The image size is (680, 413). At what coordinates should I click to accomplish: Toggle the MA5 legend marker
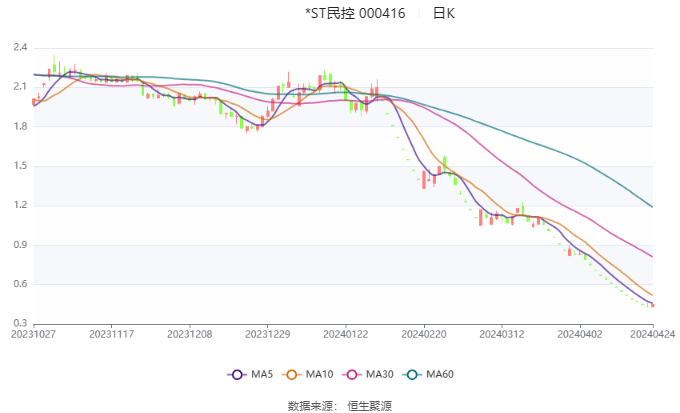point(237,374)
